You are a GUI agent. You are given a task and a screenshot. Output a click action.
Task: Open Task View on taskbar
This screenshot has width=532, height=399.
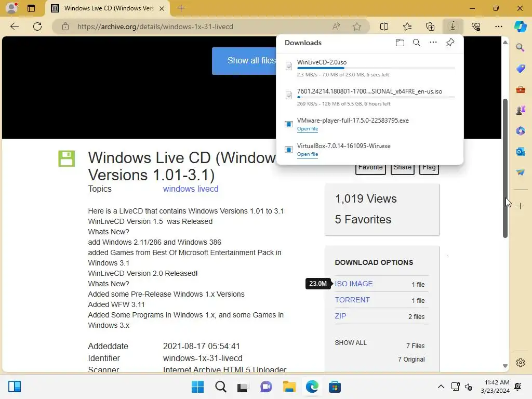pos(242,387)
